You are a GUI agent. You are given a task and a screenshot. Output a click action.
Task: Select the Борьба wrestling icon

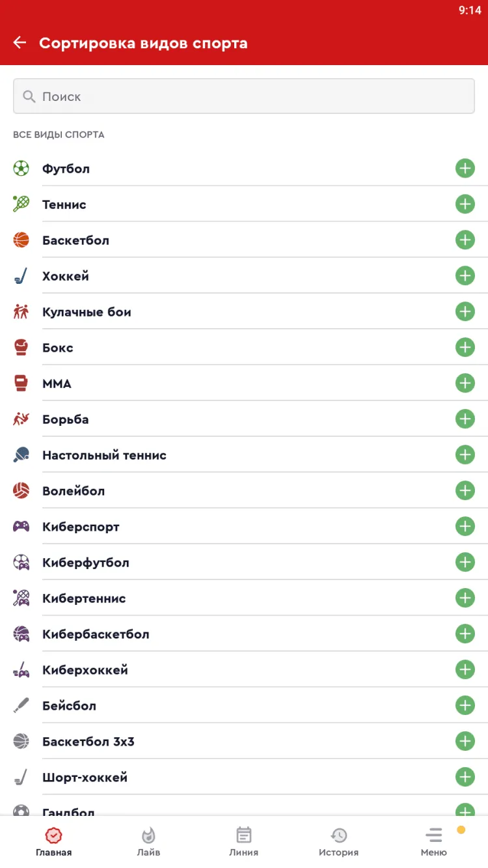click(21, 419)
